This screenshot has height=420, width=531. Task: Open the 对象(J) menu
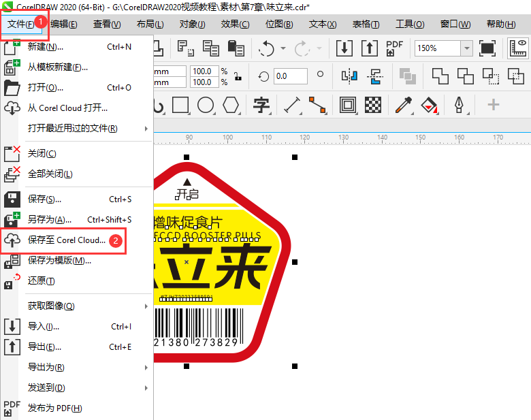pyautogui.click(x=193, y=25)
